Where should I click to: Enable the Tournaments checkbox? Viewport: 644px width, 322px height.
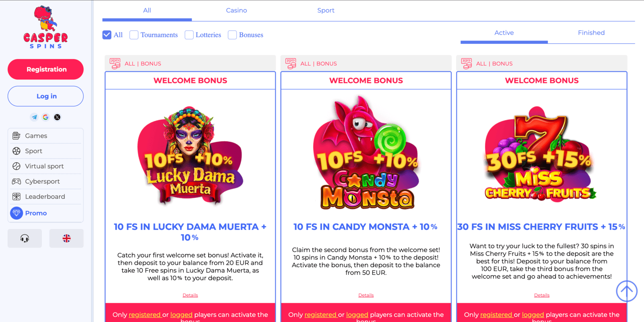[x=134, y=35]
